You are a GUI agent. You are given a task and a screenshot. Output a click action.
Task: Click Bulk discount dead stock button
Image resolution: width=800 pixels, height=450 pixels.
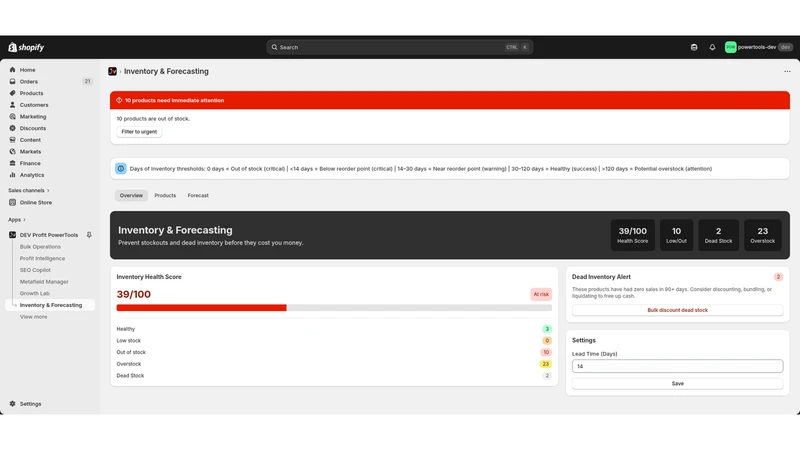[x=678, y=310]
